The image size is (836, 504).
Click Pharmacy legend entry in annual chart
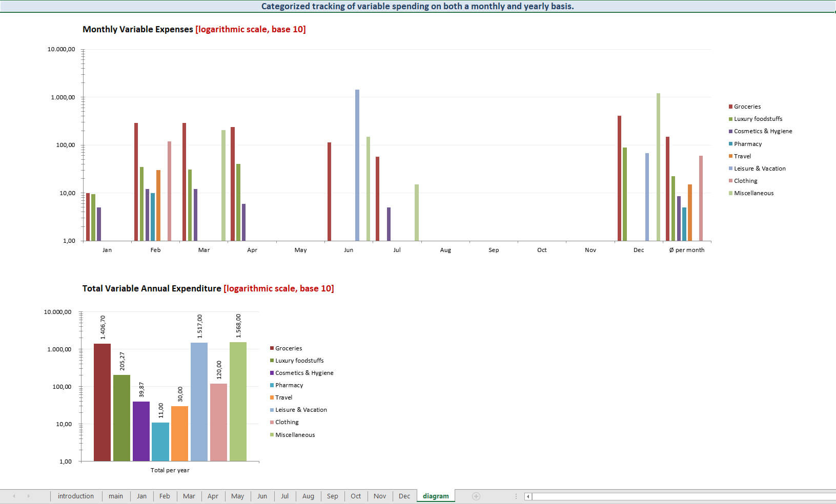click(x=289, y=385)
